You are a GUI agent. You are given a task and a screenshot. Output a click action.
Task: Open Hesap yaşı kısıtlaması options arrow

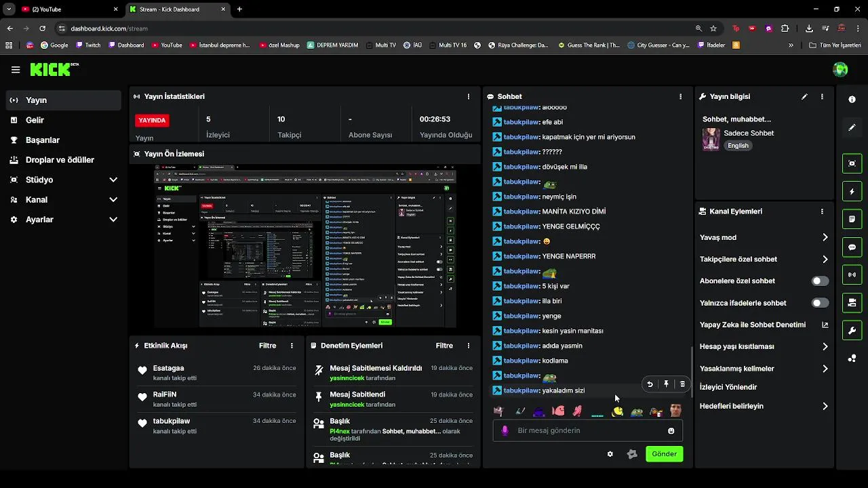pos(825,347)
